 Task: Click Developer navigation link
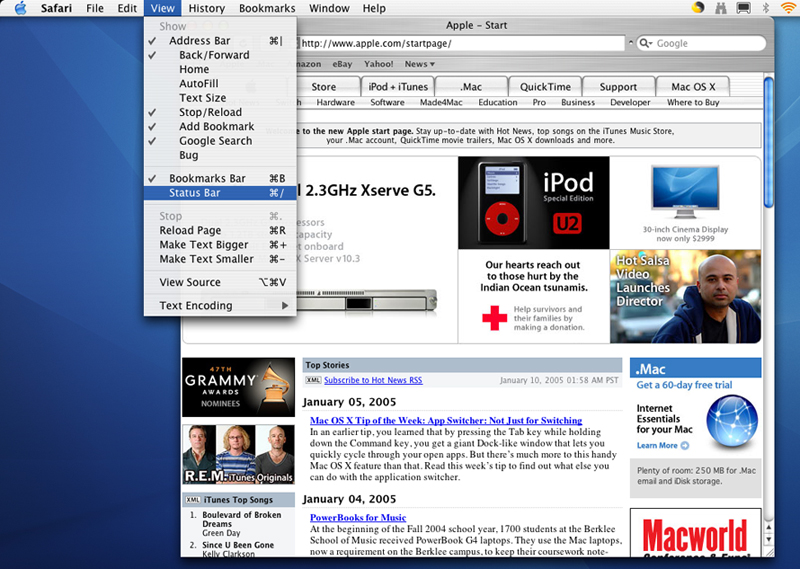pyautogui.click(x=630, y=102)
